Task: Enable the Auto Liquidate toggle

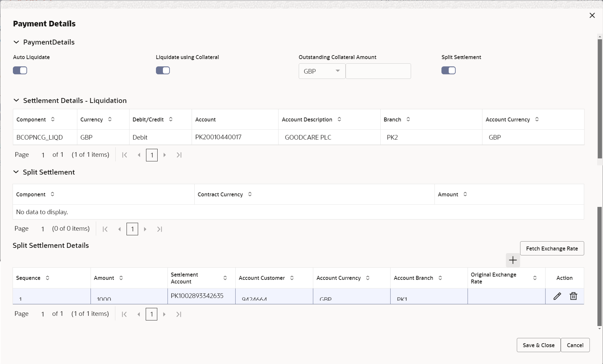Action: 20,70
